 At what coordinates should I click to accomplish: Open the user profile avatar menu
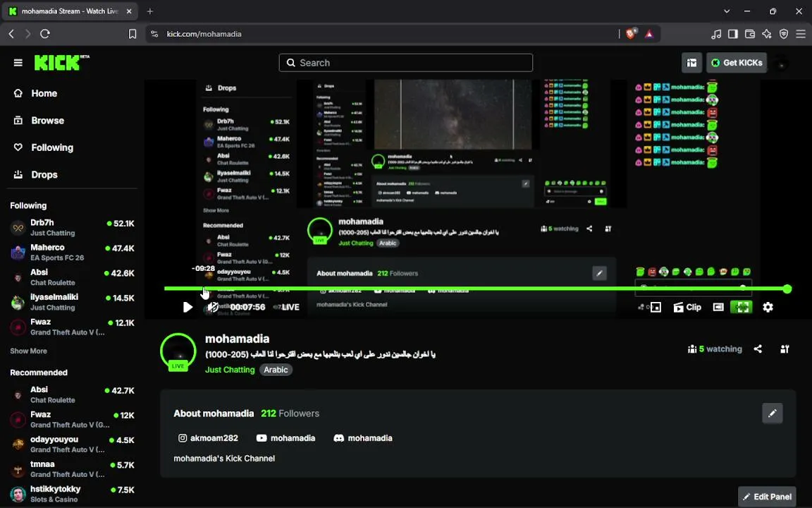(781, 64)
